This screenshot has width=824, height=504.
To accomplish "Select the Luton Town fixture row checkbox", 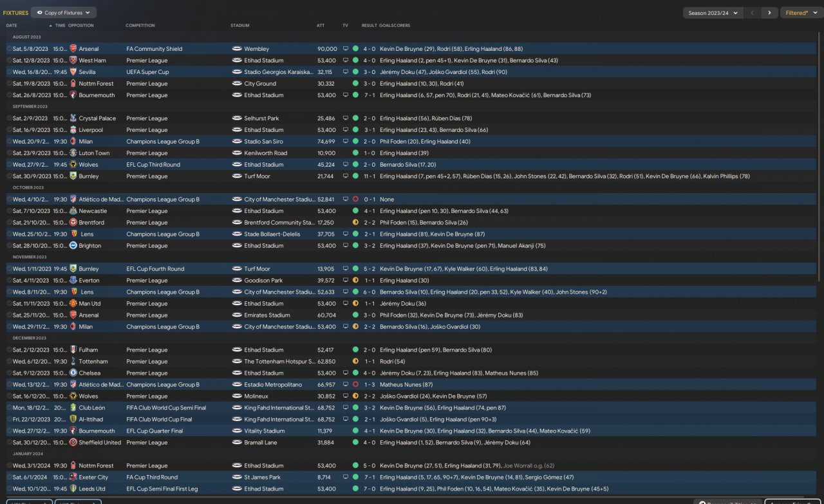I will 9,153.
